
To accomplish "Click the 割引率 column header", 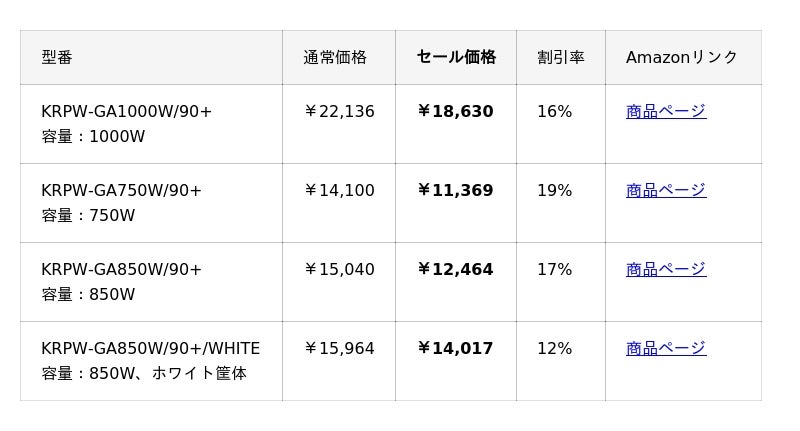I will point(560,57).
